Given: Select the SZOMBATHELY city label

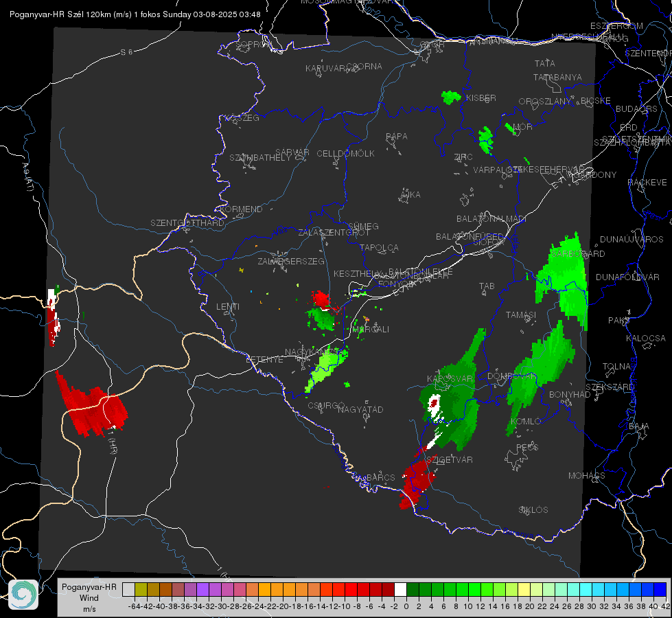Looking at the screenshot, I should [260, 158].
